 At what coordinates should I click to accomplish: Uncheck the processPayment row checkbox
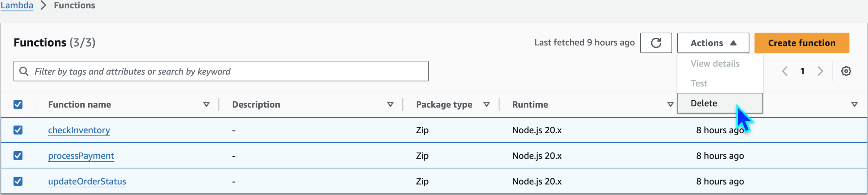click(x=18, y=156)
